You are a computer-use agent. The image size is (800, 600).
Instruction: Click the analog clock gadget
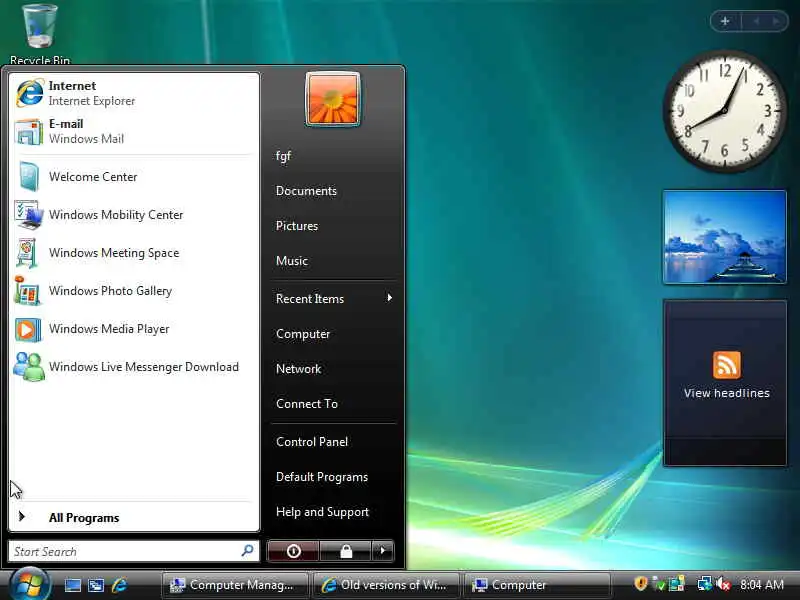click(724, 110)
